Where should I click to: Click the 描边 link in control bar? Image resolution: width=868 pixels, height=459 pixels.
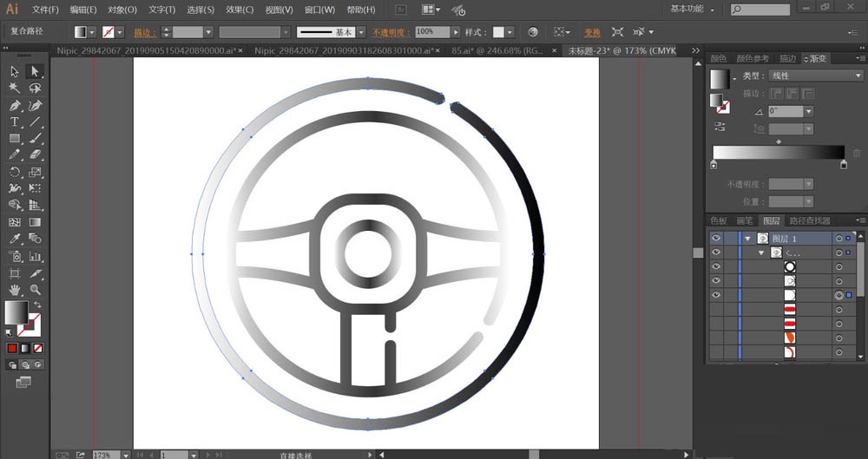tap(144, 33)
